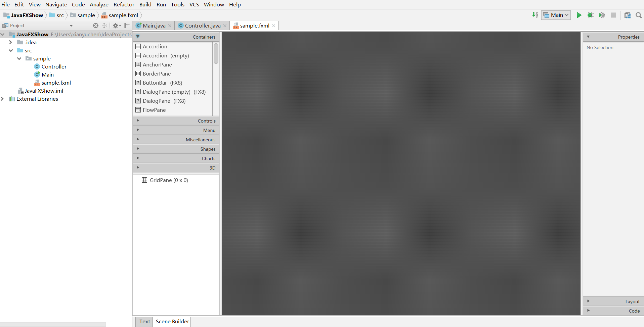644x327 pixels.
Task: Click src in the breadcrumb bar
Action: pos(57,15)
